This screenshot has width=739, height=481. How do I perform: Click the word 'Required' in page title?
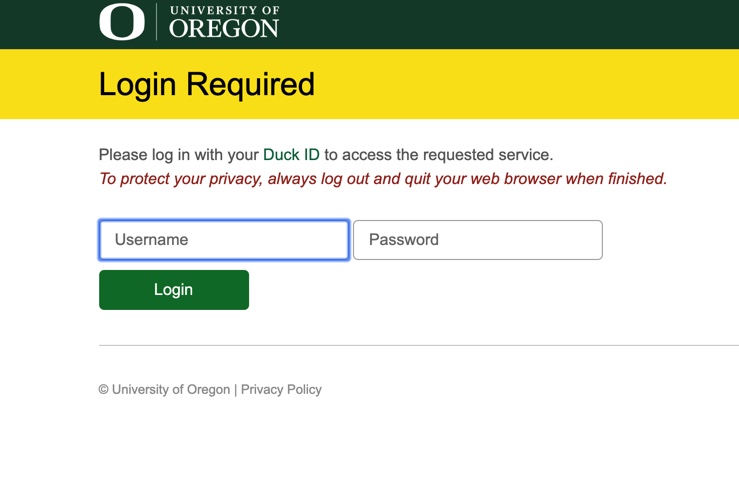(x=250, y=84)
